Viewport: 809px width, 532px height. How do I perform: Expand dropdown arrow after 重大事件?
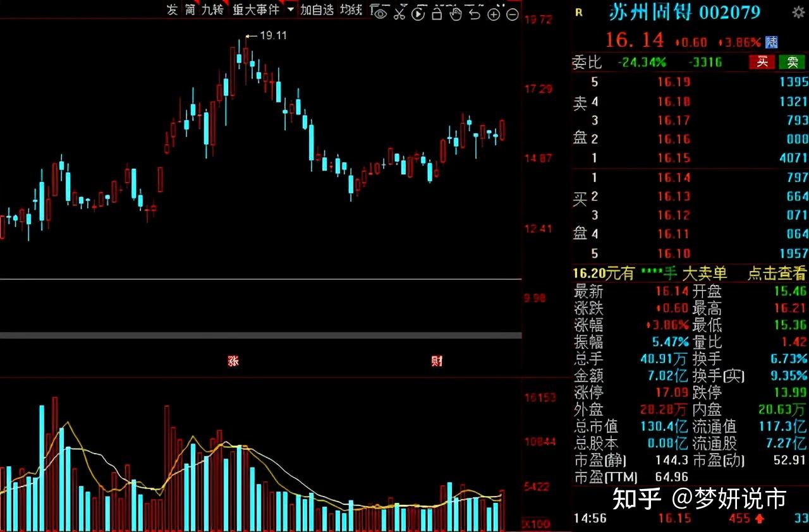point(289,10)
